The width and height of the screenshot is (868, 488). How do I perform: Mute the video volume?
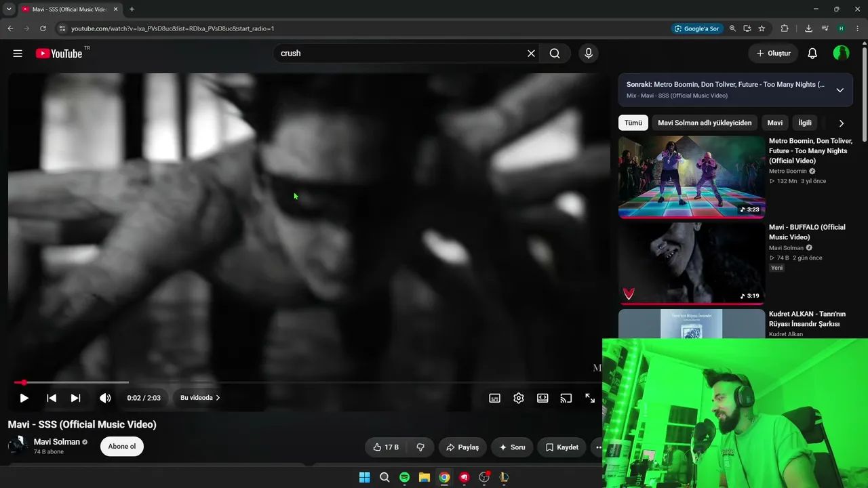coord(105,398)
